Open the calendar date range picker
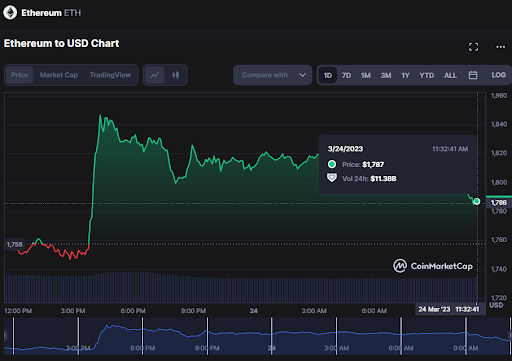The image size is (512, 361). (x=473, y=75)
